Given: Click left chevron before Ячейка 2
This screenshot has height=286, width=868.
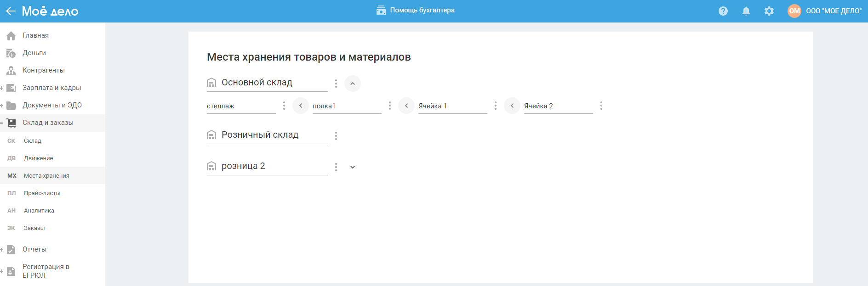Looking at the screenshot, I should [512, 106].
